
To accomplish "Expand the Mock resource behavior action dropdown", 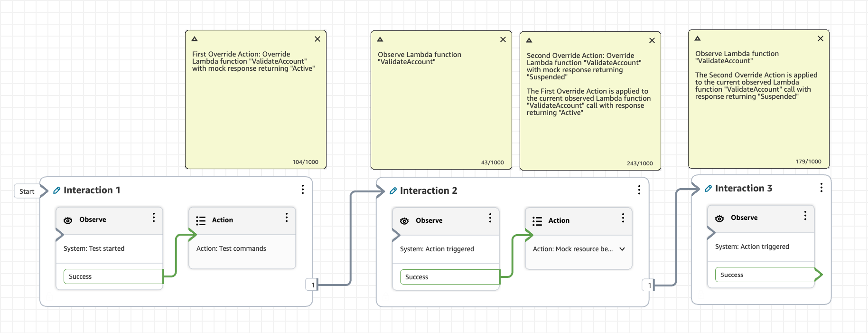I will pyautogui.click(x=622, y=249).
